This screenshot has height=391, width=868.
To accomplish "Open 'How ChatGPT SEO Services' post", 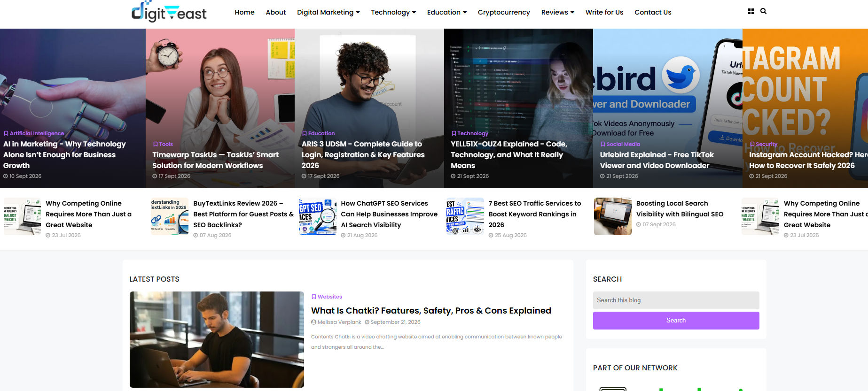I will (x=389, y=214).
